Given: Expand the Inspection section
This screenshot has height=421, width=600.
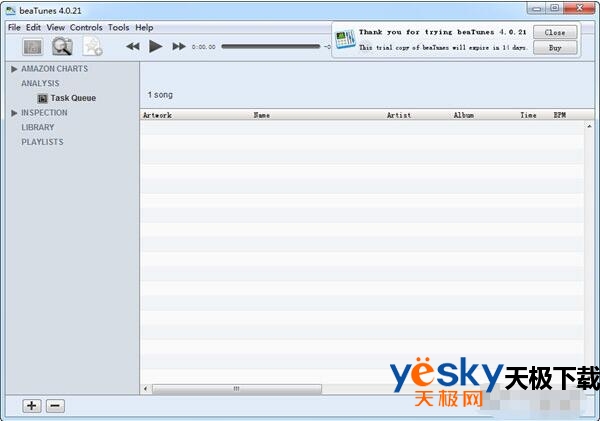Looking at the screenshot, I should pyautogui.click(x=14, y=113).
